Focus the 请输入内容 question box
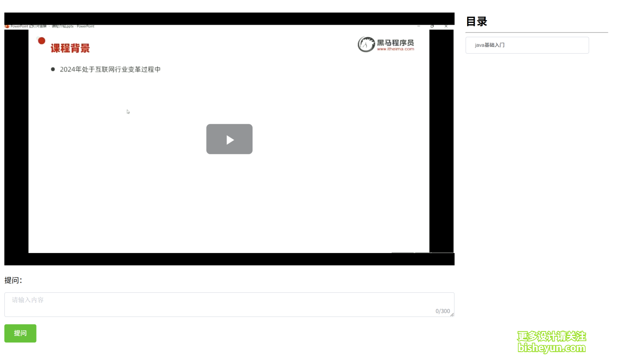Image resolution: width=617 pixels, height=364 pixels. click(229, 305)
